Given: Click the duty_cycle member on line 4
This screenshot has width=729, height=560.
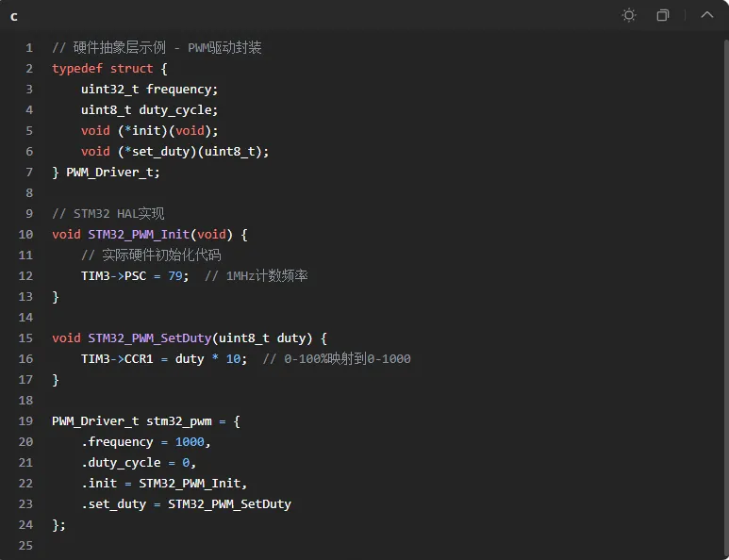Looking at the screenshot, I should [175, 110].
